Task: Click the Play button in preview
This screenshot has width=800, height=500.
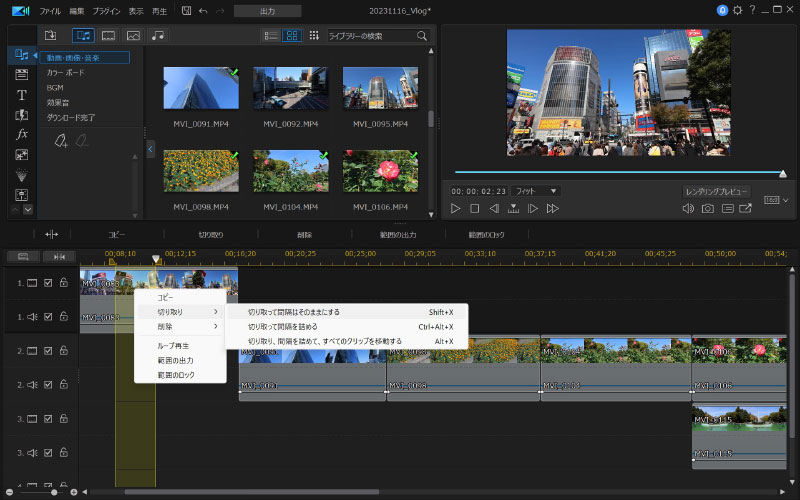Action: pyautogui.click(x=455, y=208)
